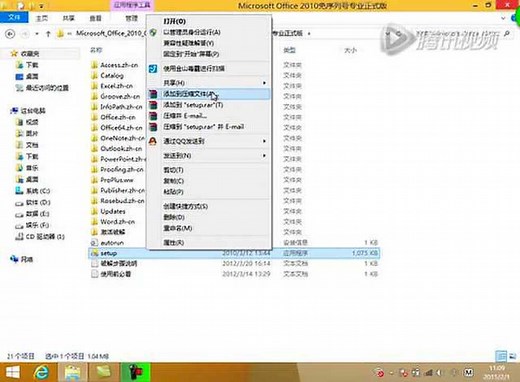Click the 金山毒霸 scan icon entry

tap(208, 69)
